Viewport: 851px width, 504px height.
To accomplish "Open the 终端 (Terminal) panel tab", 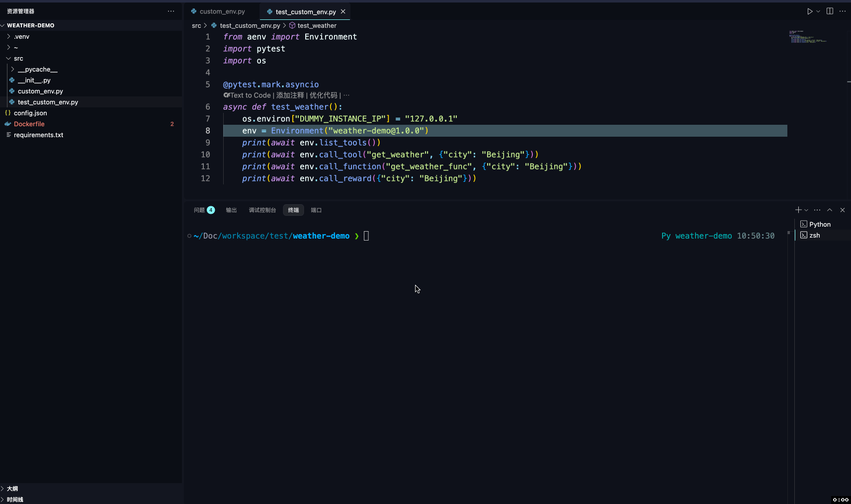I will 293,210.
